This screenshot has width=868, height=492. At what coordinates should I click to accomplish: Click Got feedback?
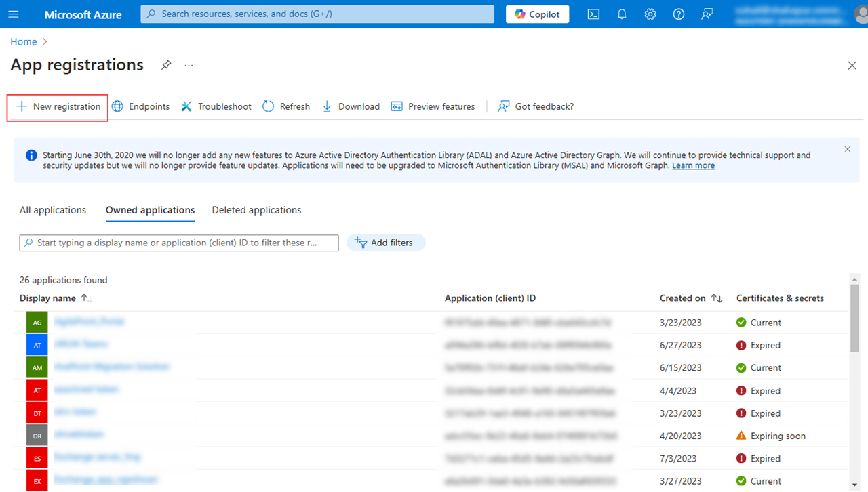pos(536,106)
